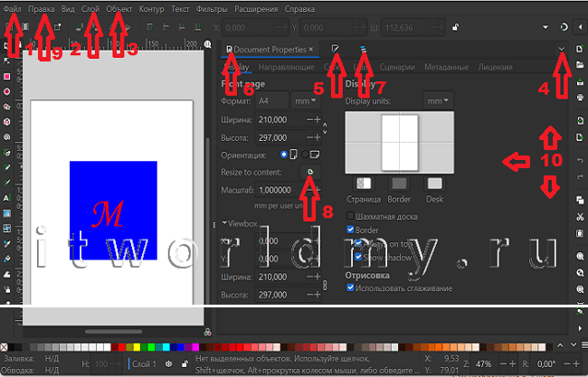Select the 3D Box tool
This screenshot has width=588, height=377.
tap(6, 122)
